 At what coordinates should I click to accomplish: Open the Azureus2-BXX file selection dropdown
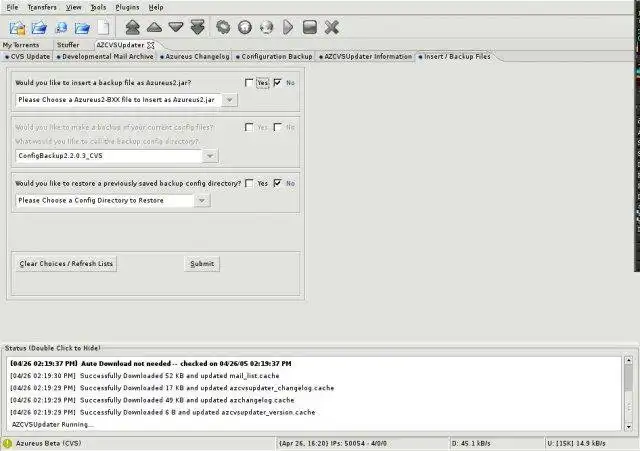pyautogui.click(x=229, y=100)
